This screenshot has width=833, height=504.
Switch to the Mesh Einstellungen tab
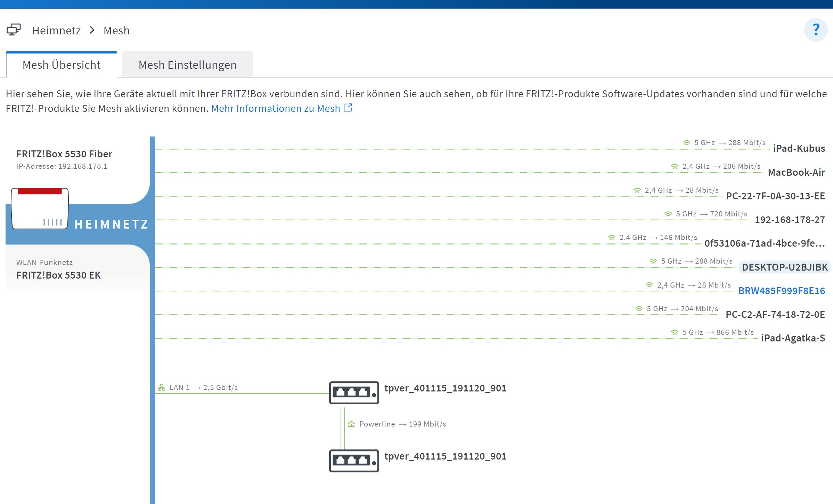click(x=187, y=65)
